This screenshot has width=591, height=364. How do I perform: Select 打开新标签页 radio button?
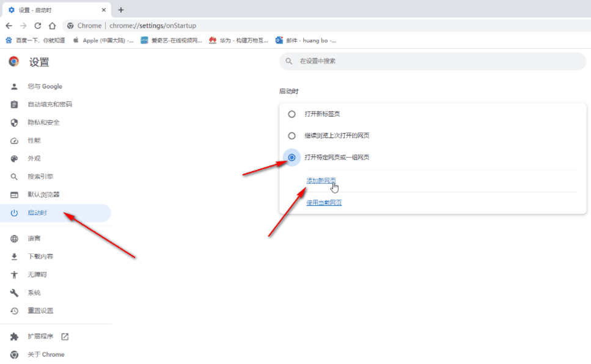click(292, 114)
